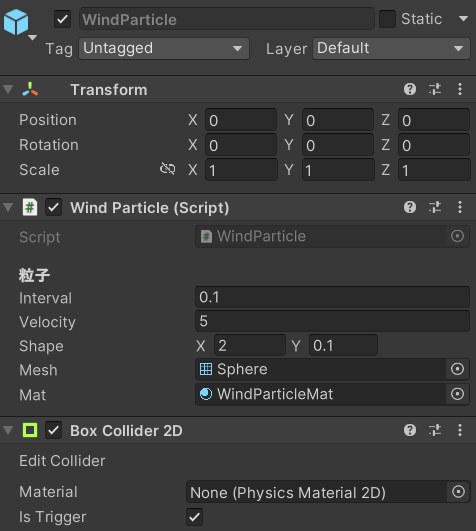Toggle Scale constrained proportions link icon
This screenshot has width=476, height=531.
(168, 169)
